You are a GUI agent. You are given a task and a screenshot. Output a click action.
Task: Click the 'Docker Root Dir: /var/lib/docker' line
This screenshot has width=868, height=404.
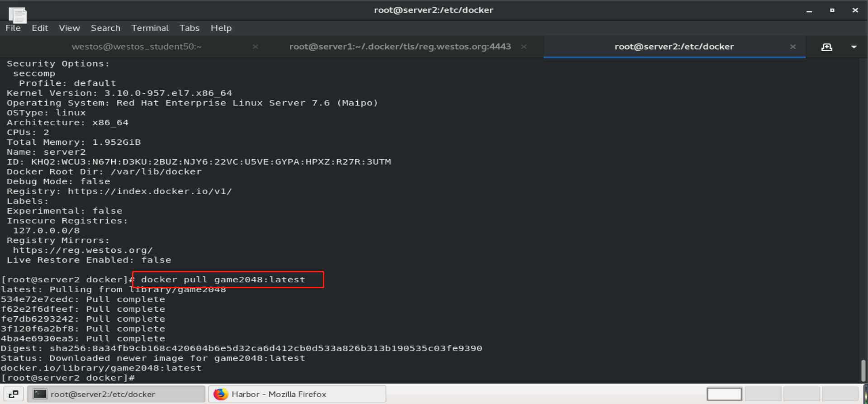pos(104,172)
